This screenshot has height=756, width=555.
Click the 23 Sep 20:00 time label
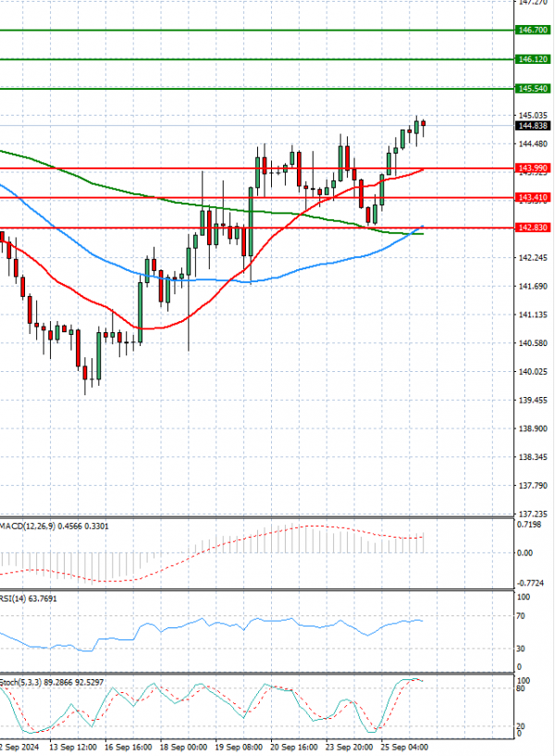[349, 747]
